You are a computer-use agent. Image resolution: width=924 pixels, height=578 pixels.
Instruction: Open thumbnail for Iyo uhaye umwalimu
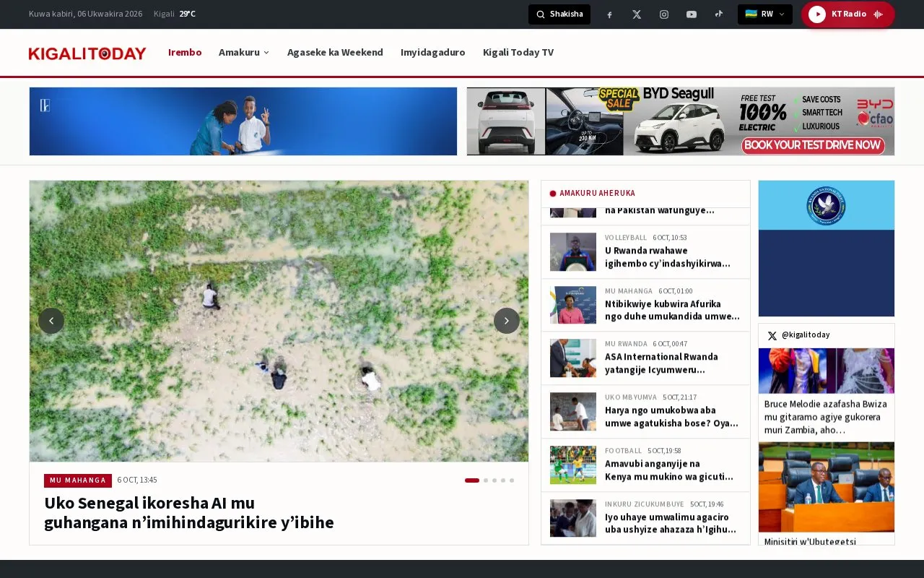point(573,518)
